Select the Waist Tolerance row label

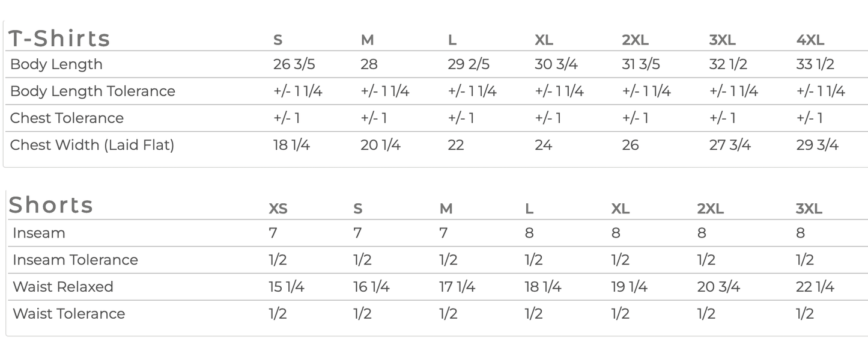[68, 313]
